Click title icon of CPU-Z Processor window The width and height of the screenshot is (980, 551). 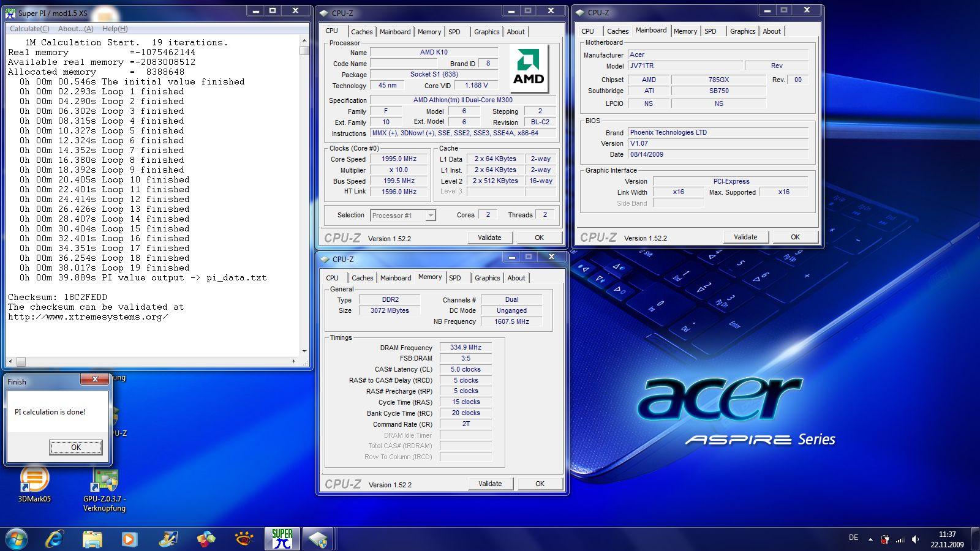pos(323,13)
